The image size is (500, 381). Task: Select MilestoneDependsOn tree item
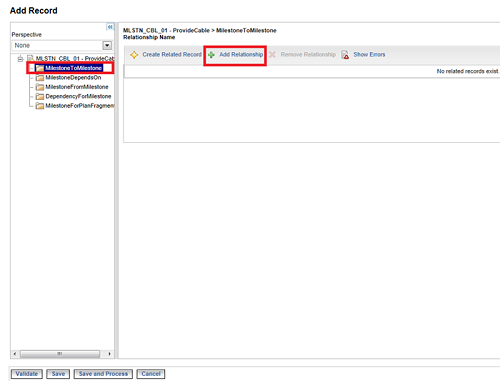click(x=73, y=78)
